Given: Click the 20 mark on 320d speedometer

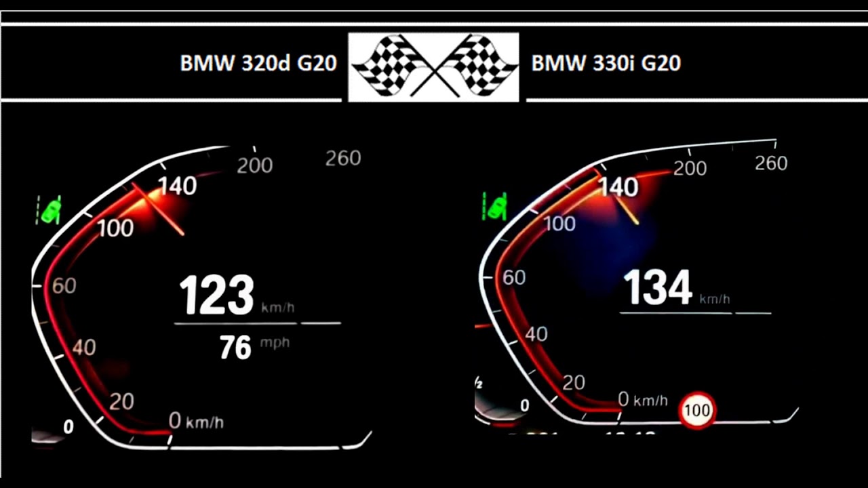Looking at the screenshot, I should 121,402.
